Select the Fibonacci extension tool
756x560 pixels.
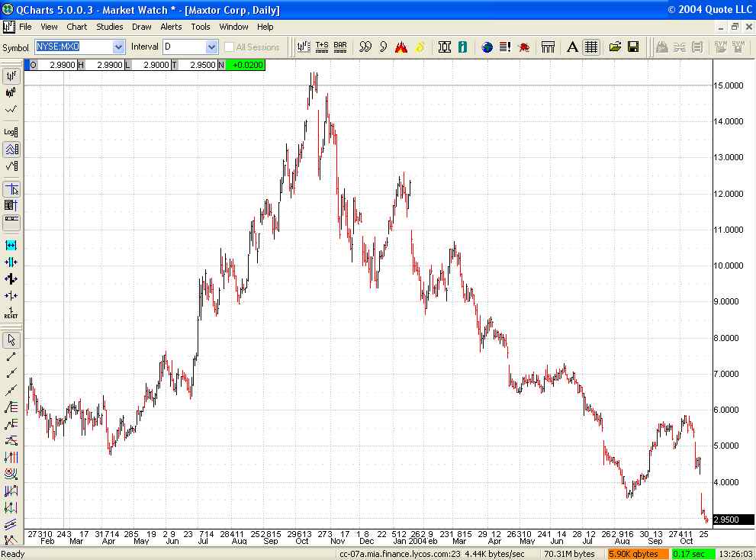[x=11, y=424]
